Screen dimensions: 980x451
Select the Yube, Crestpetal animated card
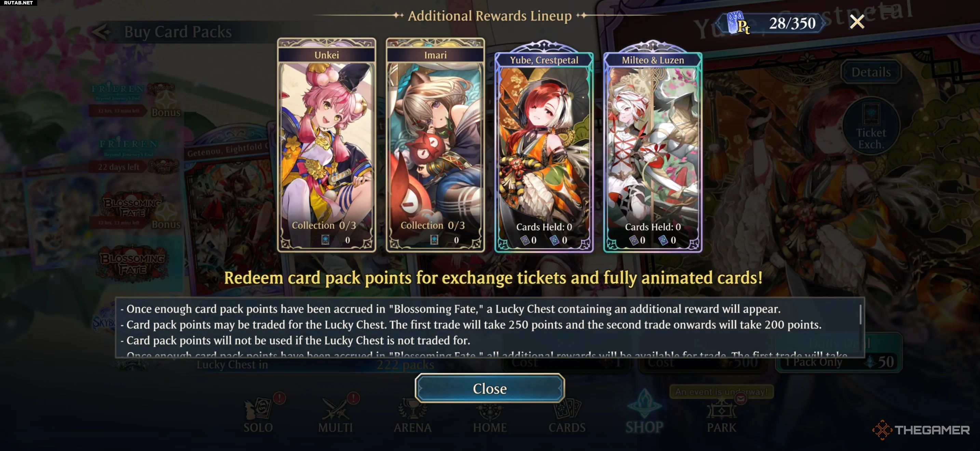coord(544,147)
